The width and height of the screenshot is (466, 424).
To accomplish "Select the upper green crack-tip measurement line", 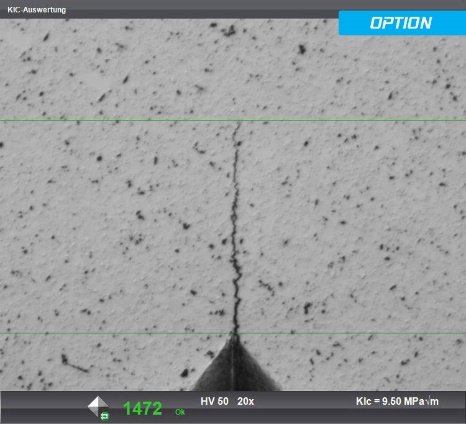I will (x=233, y=120).
